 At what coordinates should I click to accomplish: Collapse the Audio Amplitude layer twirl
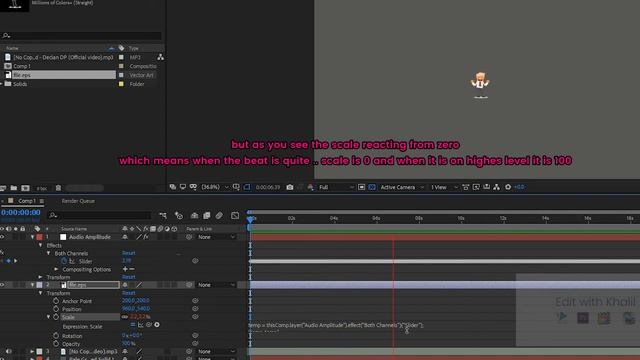[32, 237]
